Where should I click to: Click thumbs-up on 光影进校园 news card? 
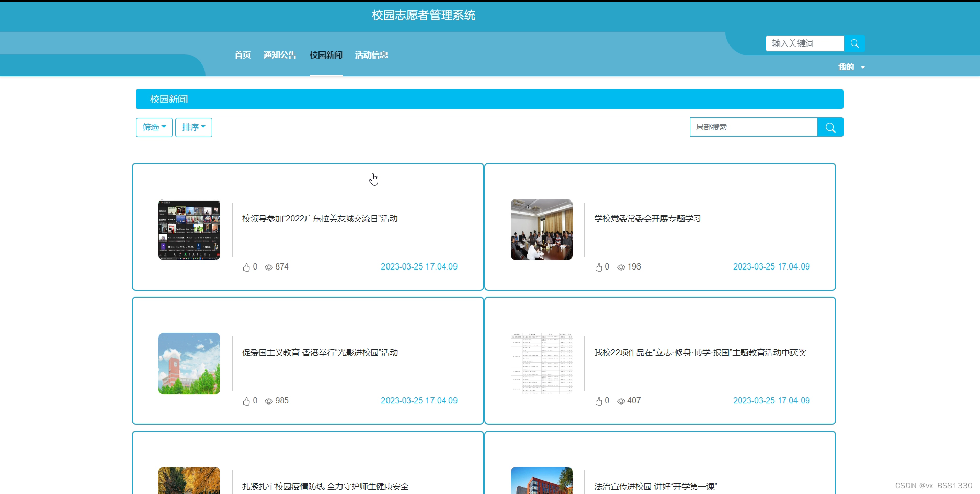(246, 401)
